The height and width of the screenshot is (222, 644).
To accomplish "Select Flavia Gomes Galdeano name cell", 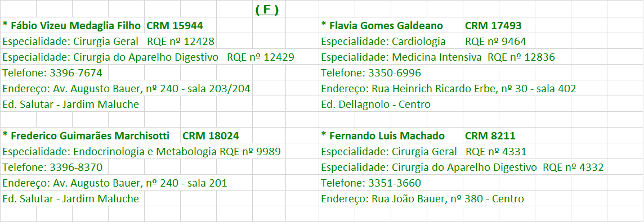I will [x=382, y=25].
